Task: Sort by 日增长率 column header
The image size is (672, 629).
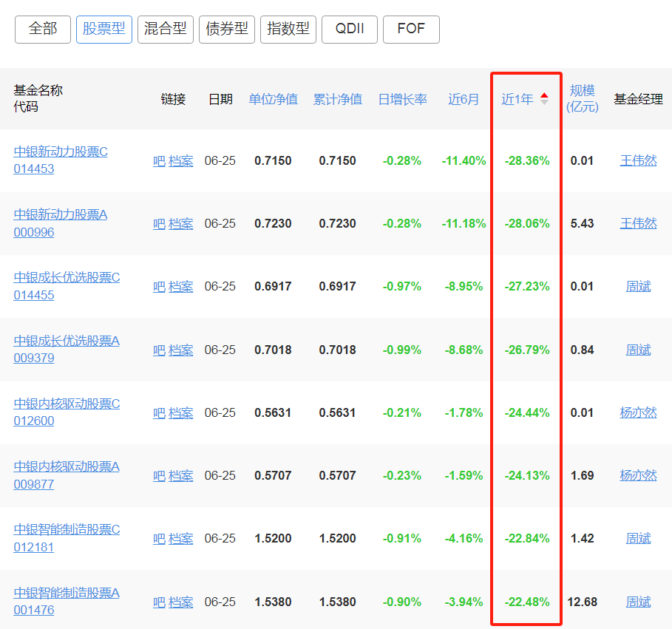Action: (402, 99)
